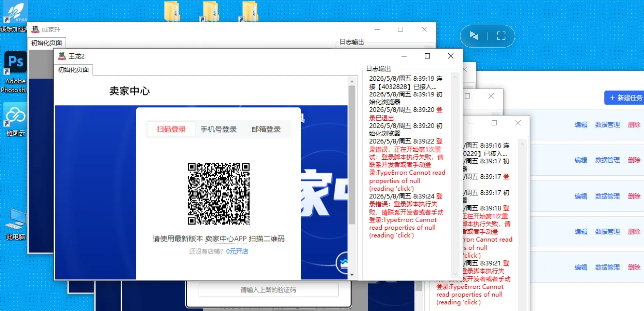This screenshot has width=644, height=311.
Task: Click the 还没有店铺? text
Action: tap(206, 251)
